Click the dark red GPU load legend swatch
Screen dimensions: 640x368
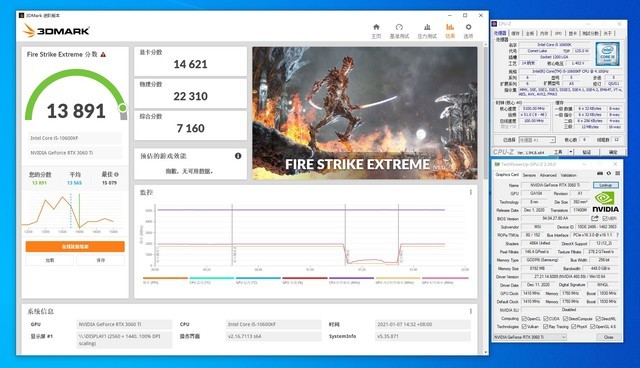coord(304,278)
